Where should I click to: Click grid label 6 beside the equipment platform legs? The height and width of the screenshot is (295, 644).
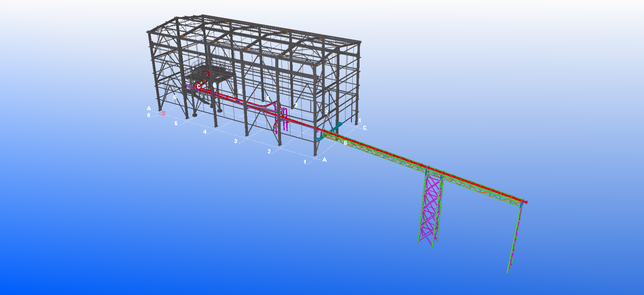click(214, 85)
